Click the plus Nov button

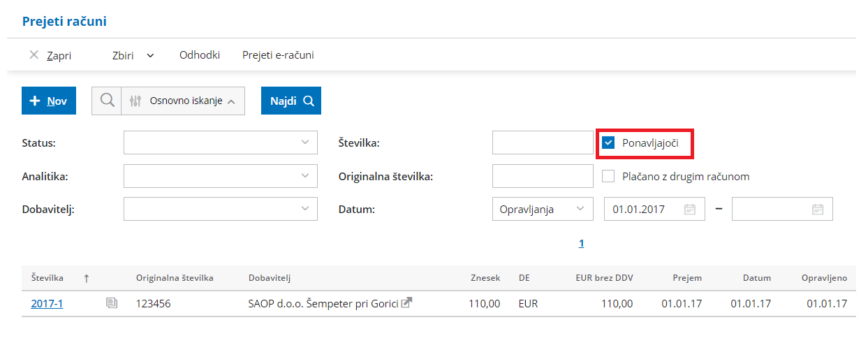coord(49,101)
